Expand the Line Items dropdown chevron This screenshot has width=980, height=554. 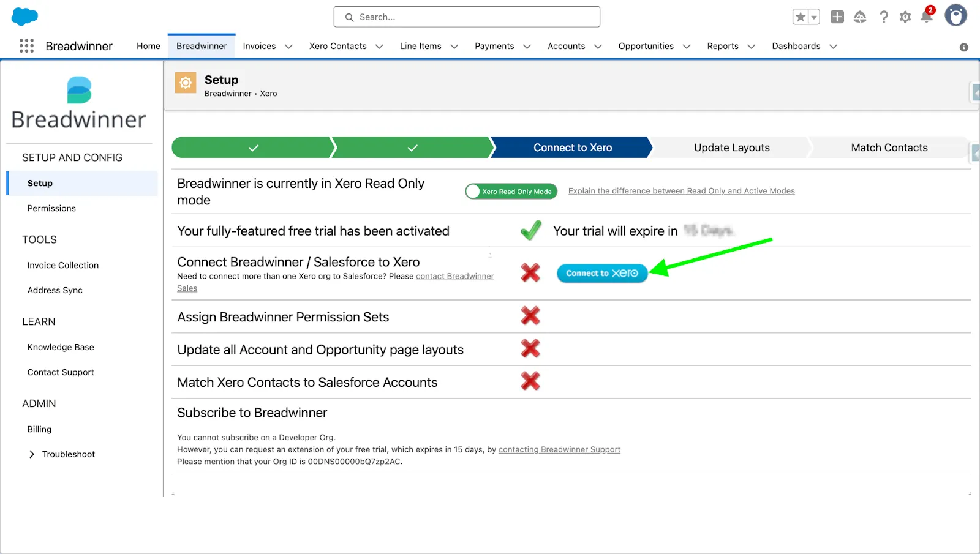(454, 47)
